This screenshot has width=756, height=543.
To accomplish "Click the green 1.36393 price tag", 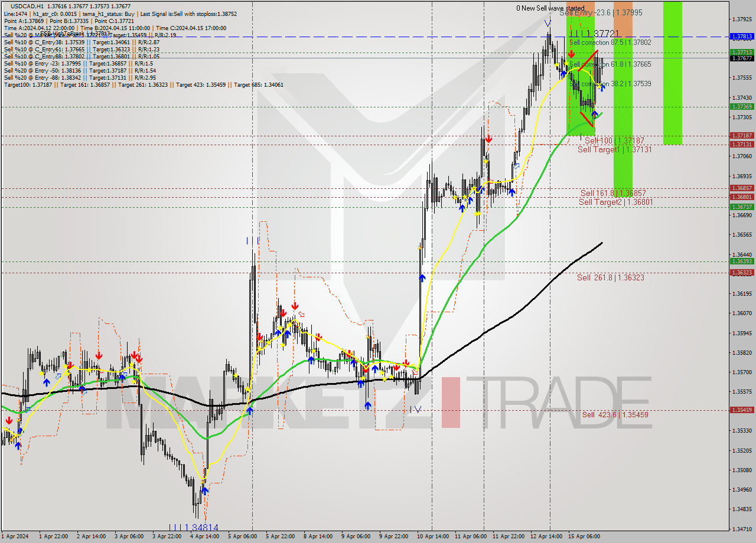I will click(742, 261).
